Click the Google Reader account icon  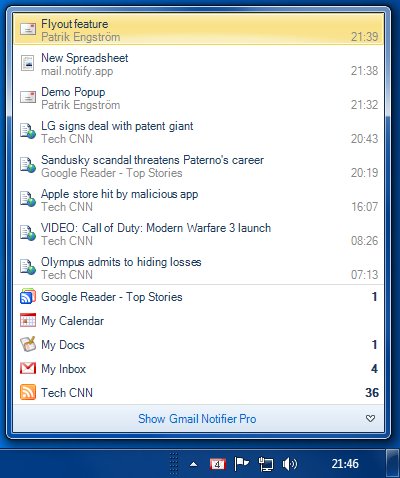(28, 297)
